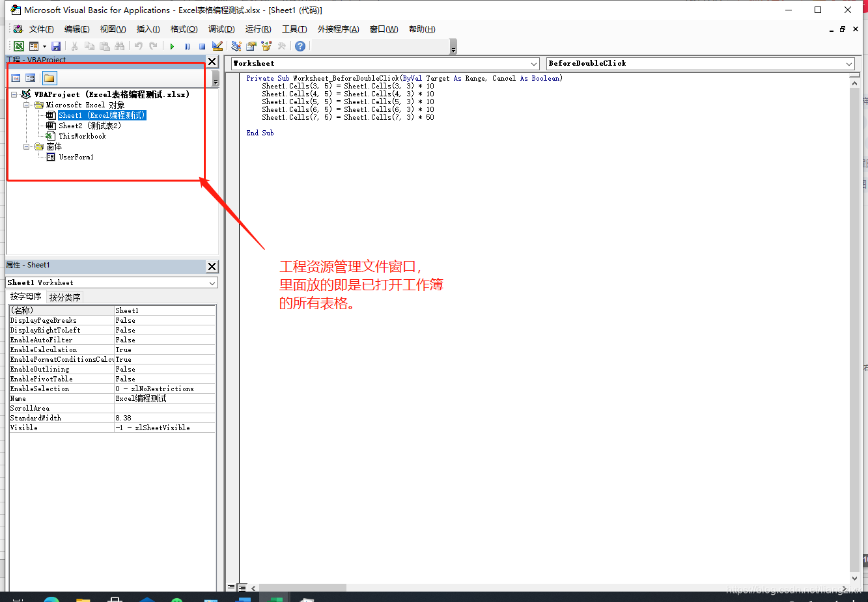Click the blue Help question mark icon
This screenshot has width=868, height=602.
click(x=300, y=46)
